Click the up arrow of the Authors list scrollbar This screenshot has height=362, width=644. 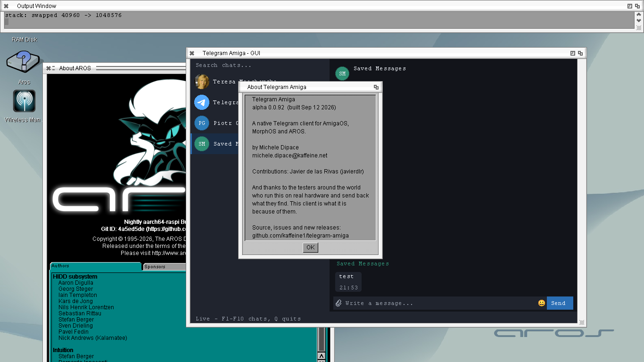click(322, 356)
